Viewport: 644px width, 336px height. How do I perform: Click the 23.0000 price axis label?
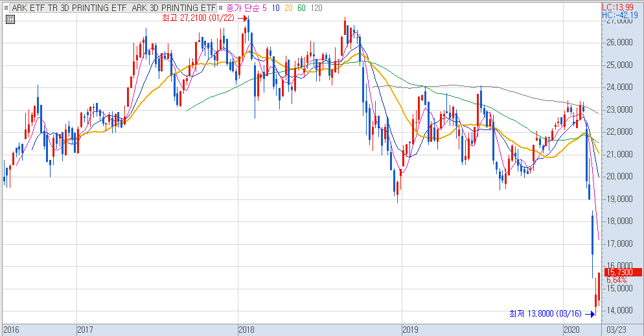click(619, 109)
